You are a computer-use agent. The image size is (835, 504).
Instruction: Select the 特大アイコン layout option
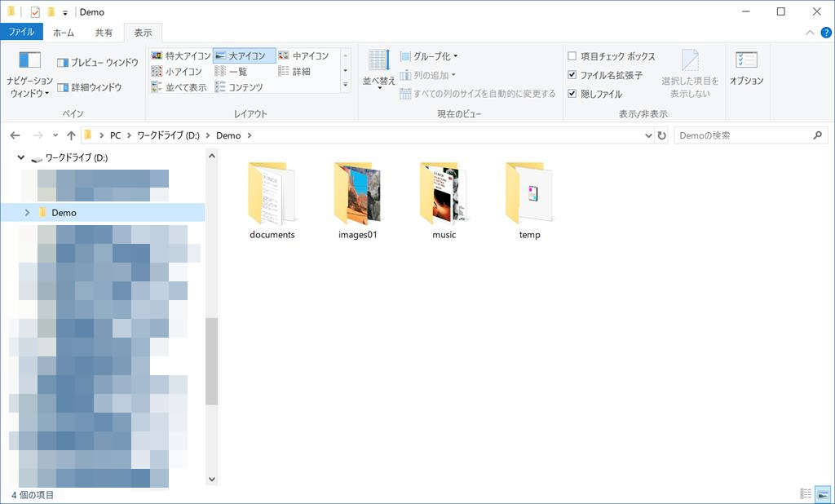tap(181, 56)
